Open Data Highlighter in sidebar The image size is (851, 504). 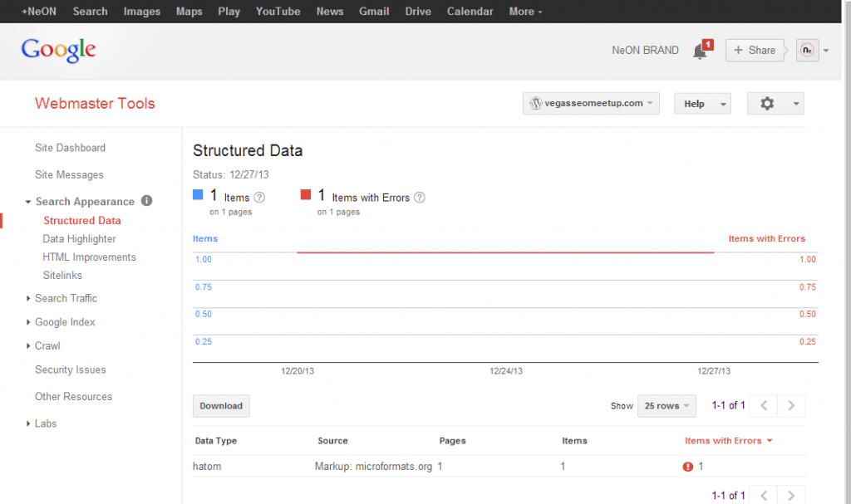coord(79,238)
